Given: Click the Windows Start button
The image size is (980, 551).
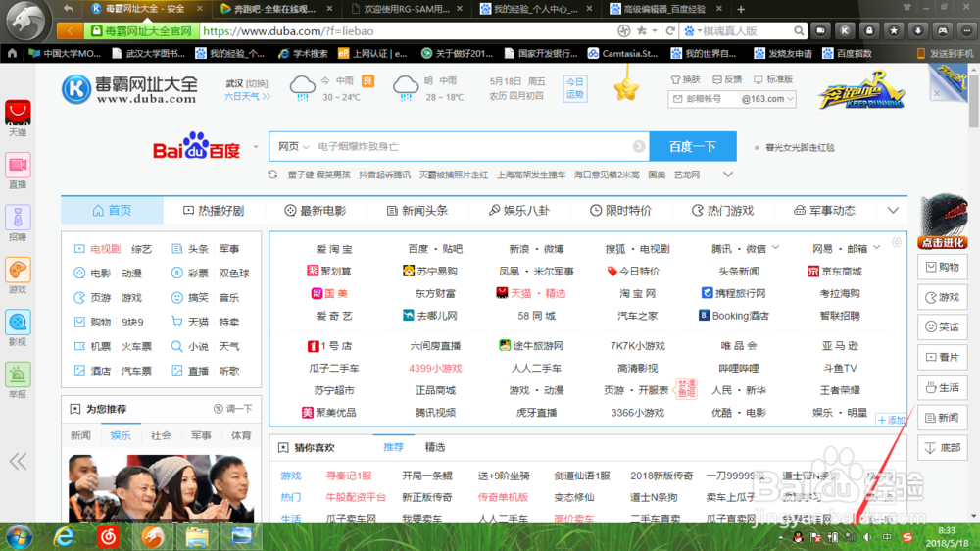Looking at the screenshot, I should (x=20, y=536).
